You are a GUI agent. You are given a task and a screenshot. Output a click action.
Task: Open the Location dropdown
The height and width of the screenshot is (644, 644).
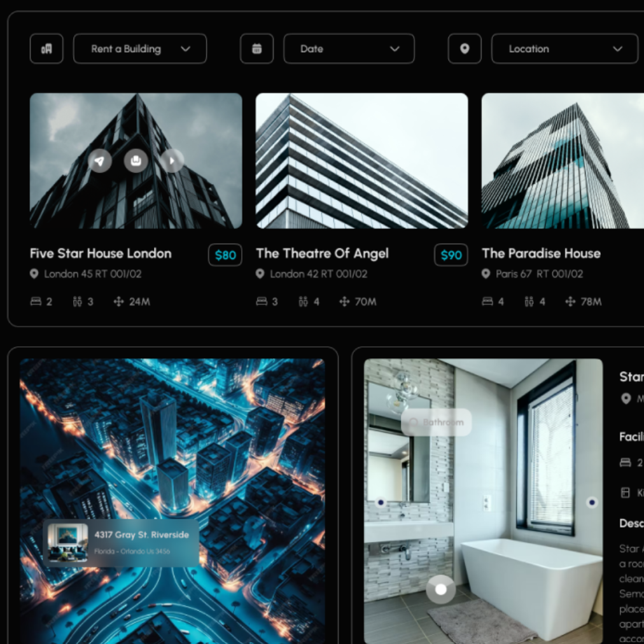[x=564, y=48]
